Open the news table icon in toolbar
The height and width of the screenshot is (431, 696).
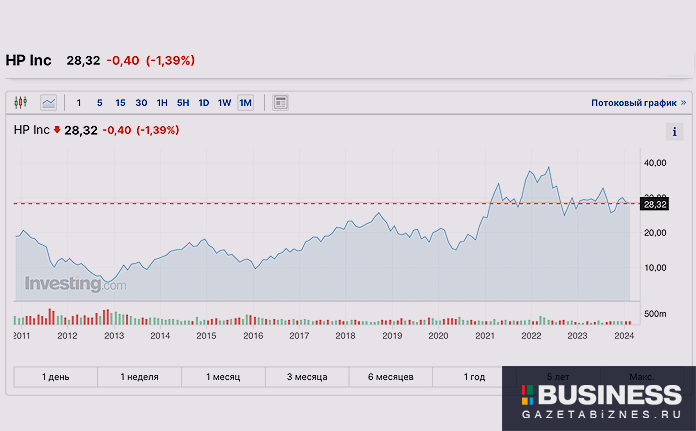point(280,102)
